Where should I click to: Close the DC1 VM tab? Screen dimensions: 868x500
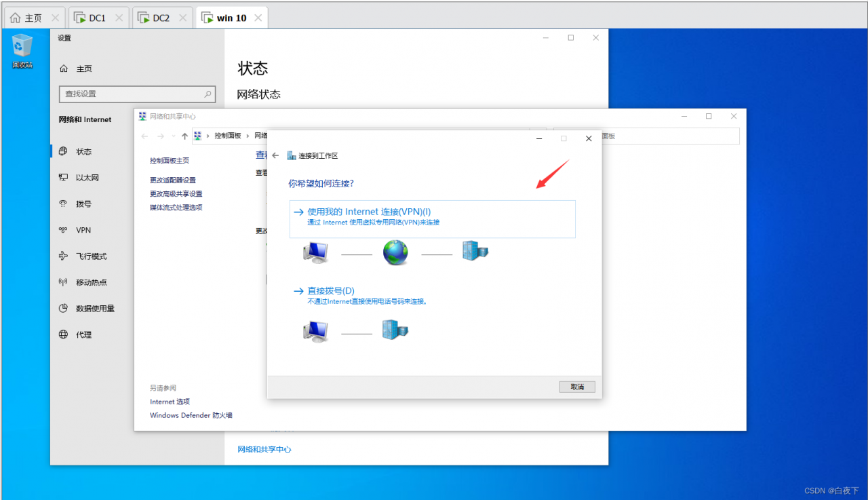coord(119,18)
